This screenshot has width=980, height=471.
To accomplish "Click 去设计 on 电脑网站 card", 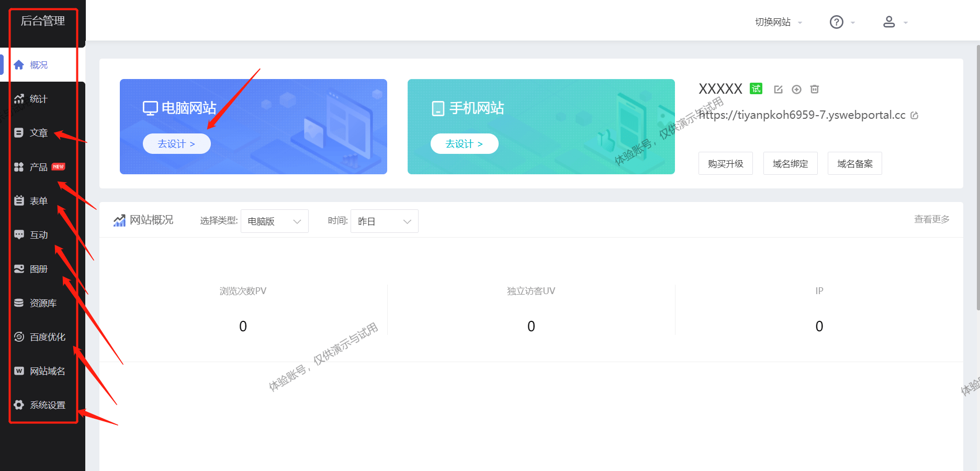I will (x=177, y=144).
